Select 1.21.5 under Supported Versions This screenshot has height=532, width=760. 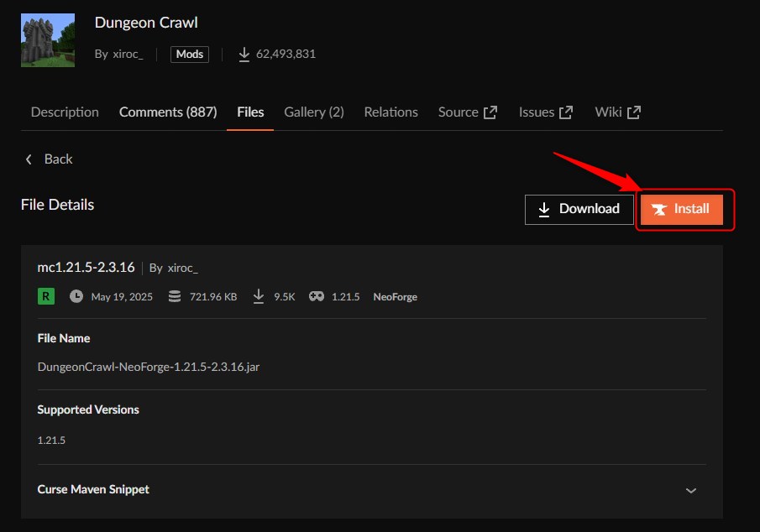click(51, 440)
